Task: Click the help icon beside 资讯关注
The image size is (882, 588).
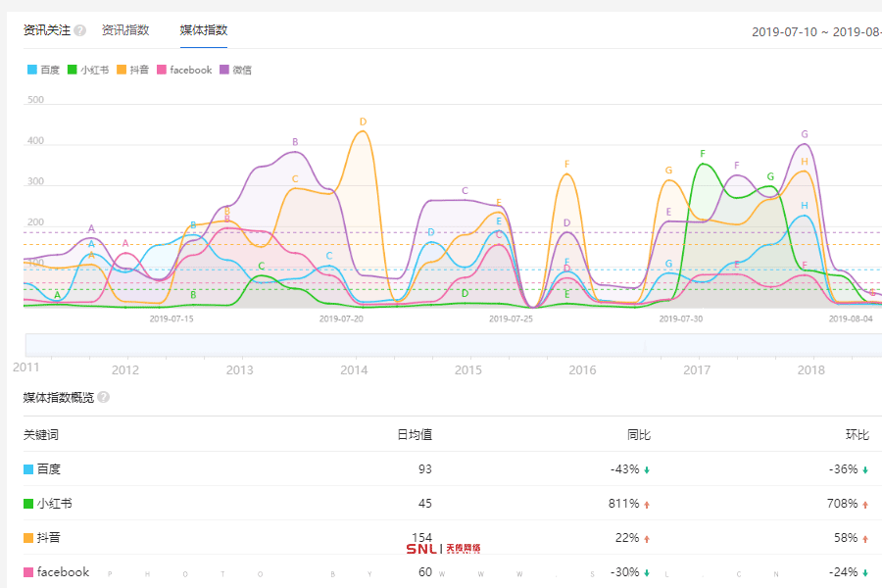Action: click(x=80, y=30)
